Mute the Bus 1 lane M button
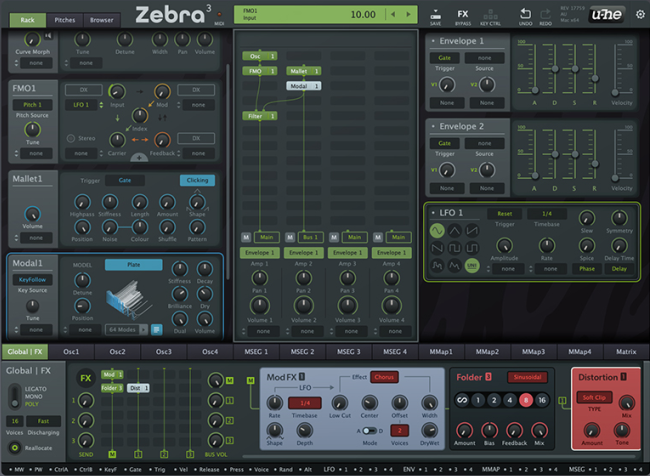Screen dimensions: 650x476 point(290,237)
